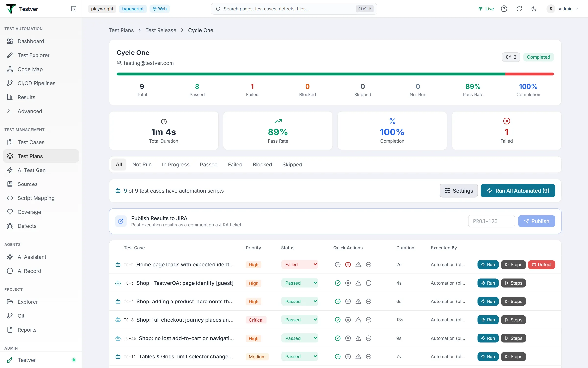Screen dimensions: 588x368
Task: Focus the global search box
Action: 294,9
